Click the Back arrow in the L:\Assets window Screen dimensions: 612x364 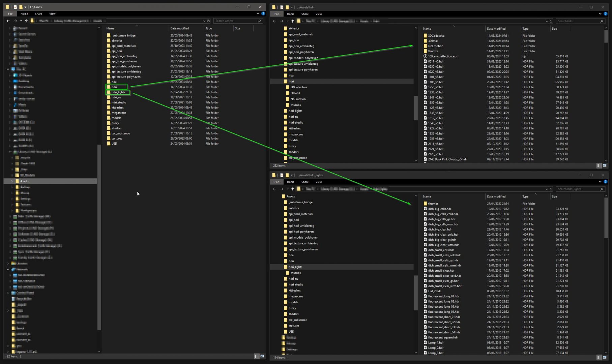(x=8, y=21)
